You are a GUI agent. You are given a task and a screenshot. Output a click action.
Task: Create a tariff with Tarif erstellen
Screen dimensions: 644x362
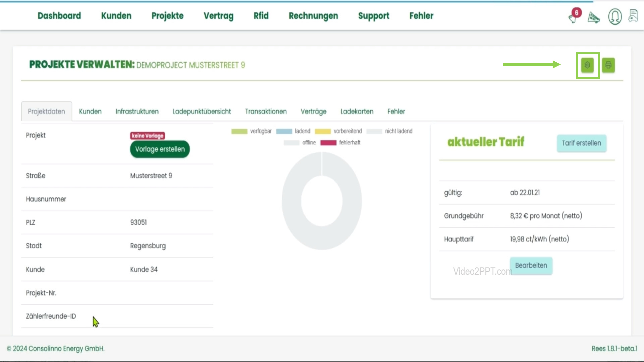coord(582,143)
